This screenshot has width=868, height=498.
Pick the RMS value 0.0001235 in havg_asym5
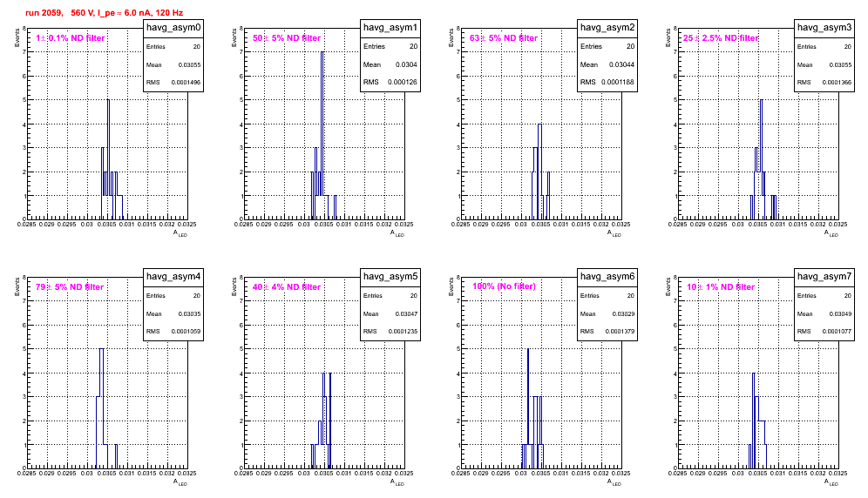tap(403, 332)
